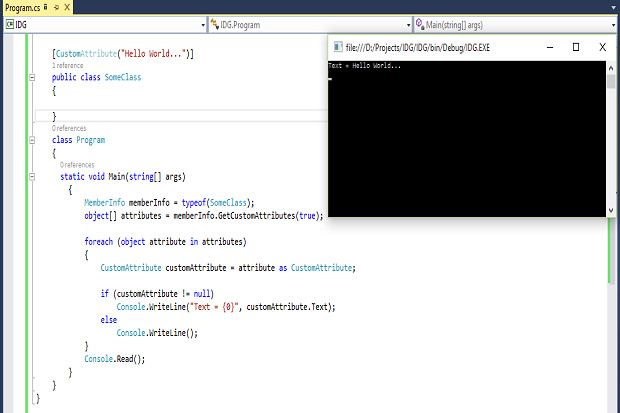Click the '1 reference' CodeLens link
Viewport: 620px width, 413px height.
68,65
